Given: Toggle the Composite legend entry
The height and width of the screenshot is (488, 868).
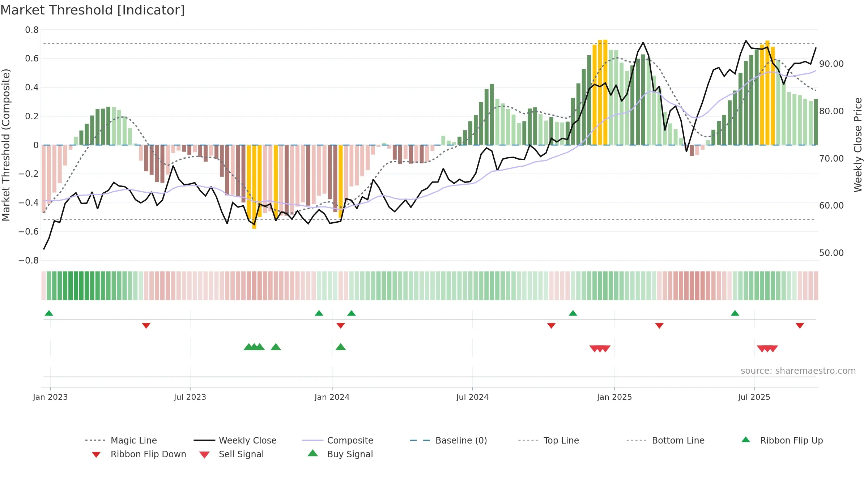Looking at the screenshot, I should [337, 440].
